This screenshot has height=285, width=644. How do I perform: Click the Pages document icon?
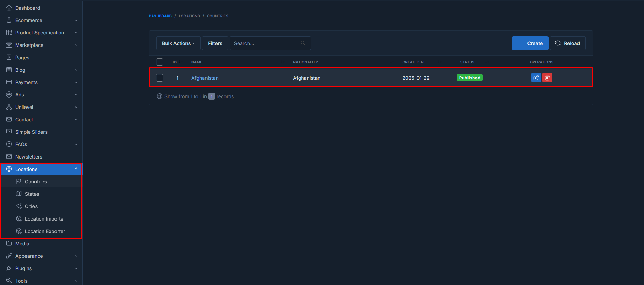(9, 57)
